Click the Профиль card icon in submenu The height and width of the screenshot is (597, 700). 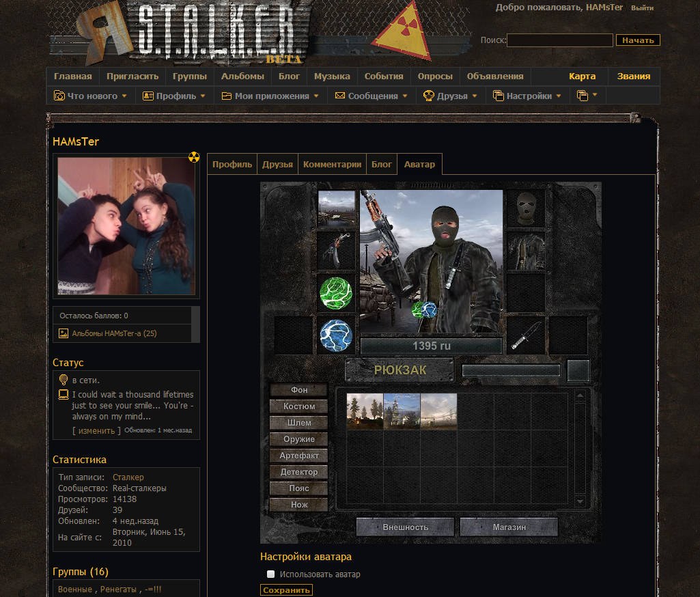148,96
